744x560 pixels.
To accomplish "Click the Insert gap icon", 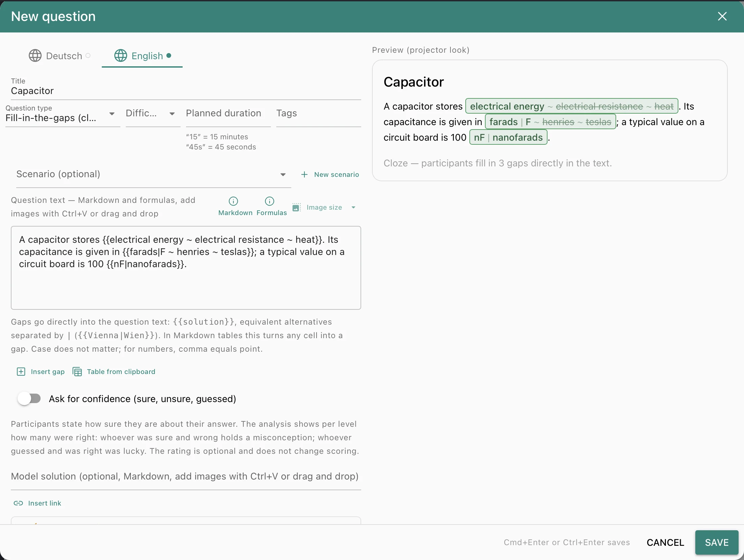I will (21, 372).
